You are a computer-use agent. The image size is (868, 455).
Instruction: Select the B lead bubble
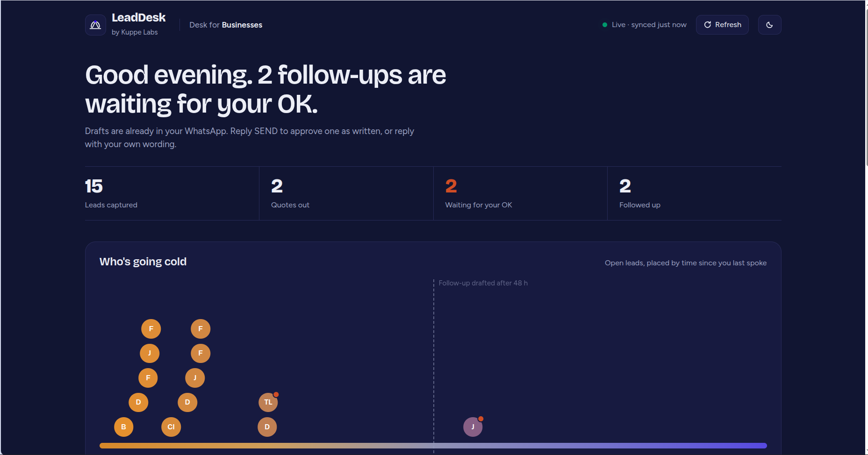coord(124,427)
